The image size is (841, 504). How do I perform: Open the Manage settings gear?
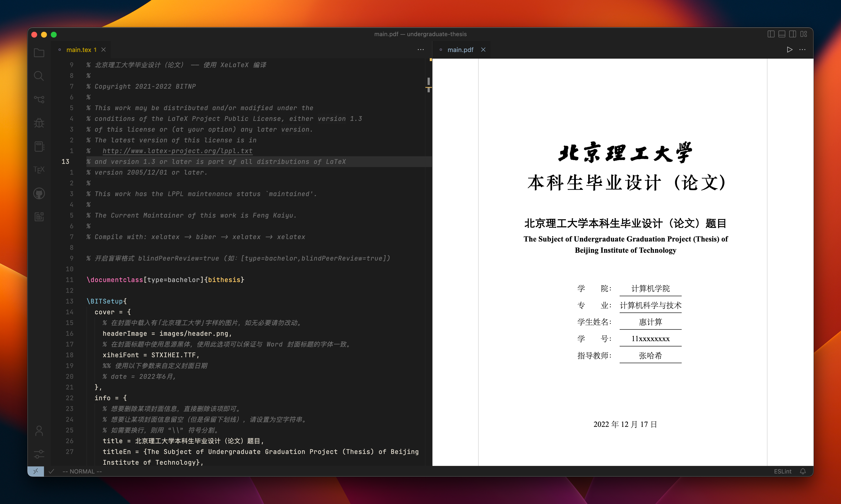coord(39,454)
